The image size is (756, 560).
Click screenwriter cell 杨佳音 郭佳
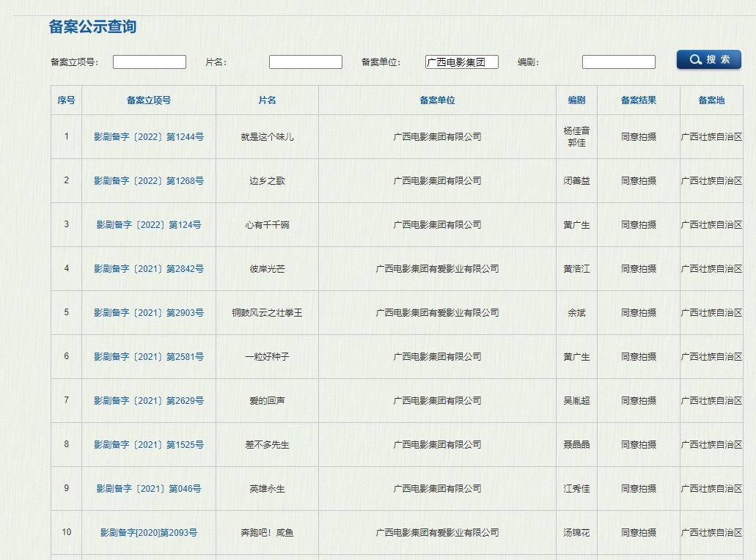[x=576, y=137]
